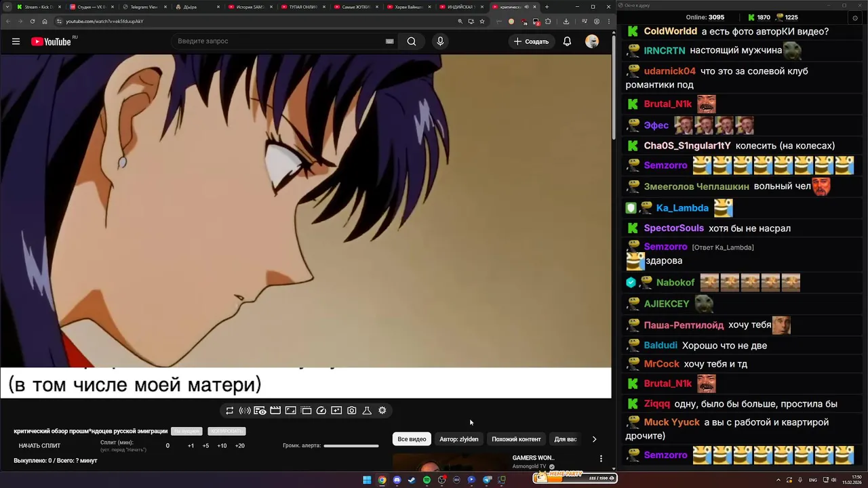
Task: Click username Ziqqq in chat
Action: (x=656, y=404)
